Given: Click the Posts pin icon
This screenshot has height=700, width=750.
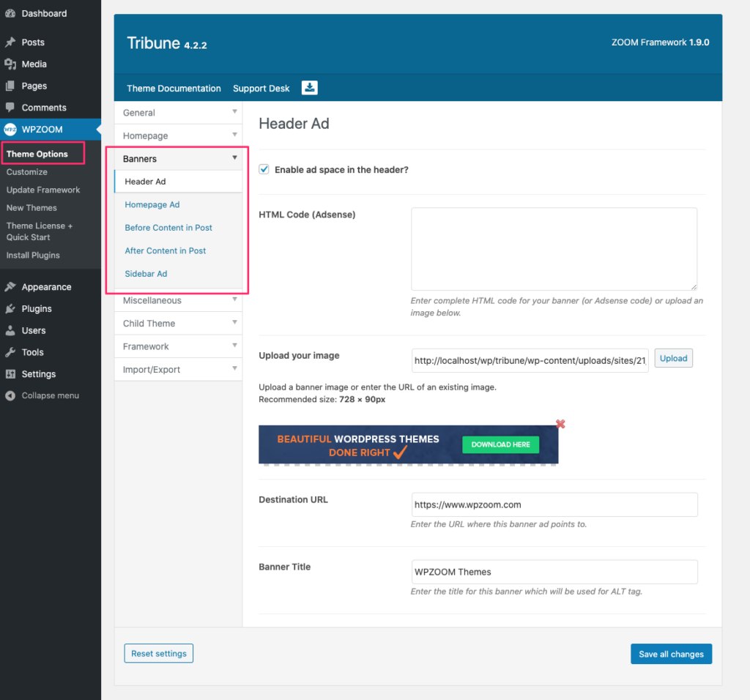Looking at the screenshot, I should [10, 42].
